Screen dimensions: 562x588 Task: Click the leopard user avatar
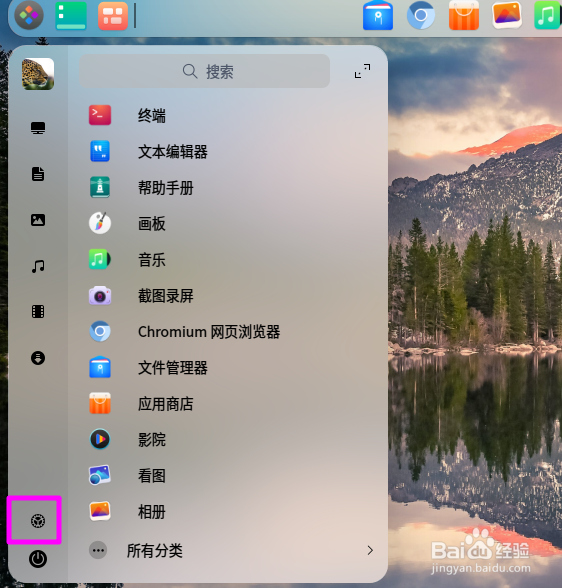38,74
